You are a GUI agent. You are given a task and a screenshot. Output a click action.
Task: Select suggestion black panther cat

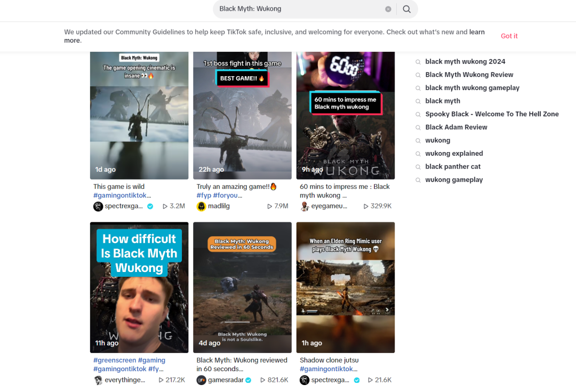tap(453, 166)
